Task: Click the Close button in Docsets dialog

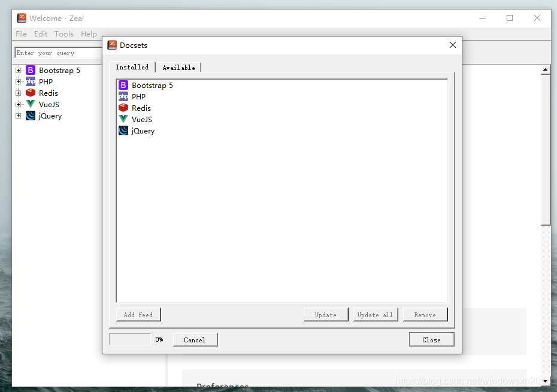Action: [432, 339]
